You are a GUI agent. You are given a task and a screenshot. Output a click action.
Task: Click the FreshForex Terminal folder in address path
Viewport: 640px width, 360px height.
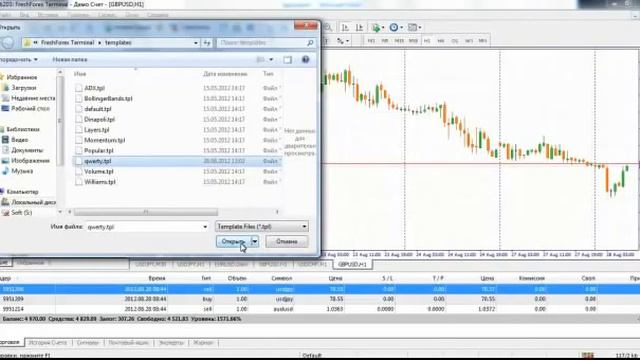67,42
